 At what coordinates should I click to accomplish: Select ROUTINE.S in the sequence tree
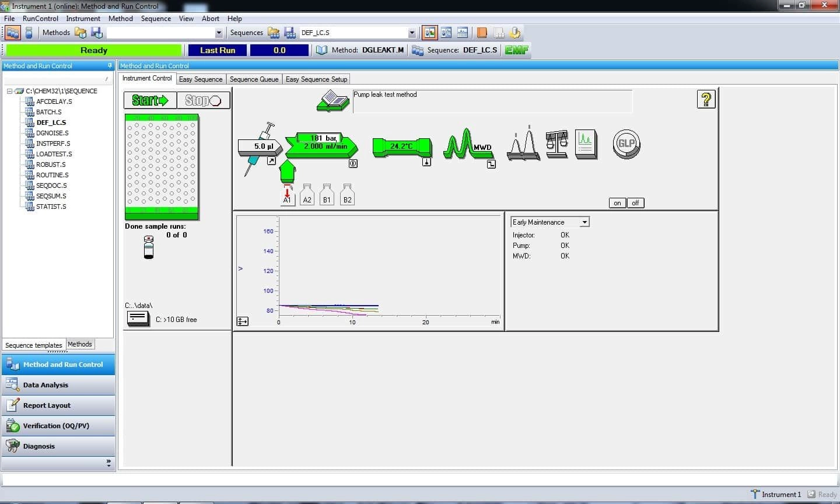click(52, 175)
